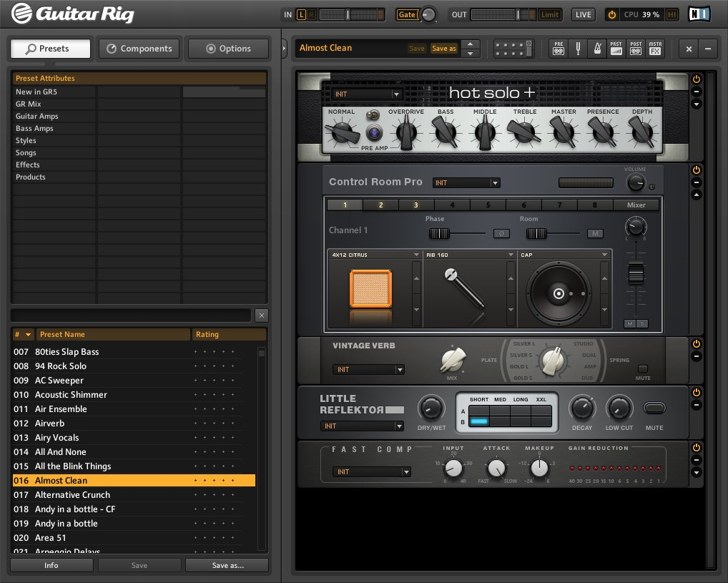Viewport: 728px width, 583px height.
Task: Toggle right input channel R
Action: 312,15
